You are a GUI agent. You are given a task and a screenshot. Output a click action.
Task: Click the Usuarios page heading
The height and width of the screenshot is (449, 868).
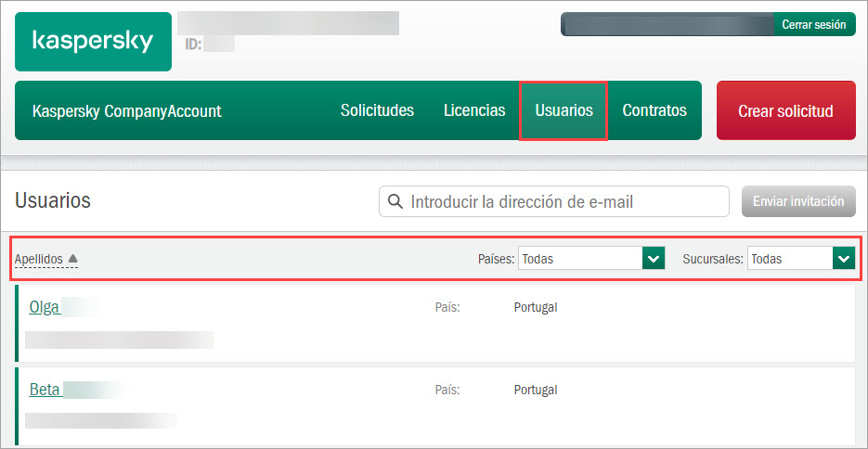53,200
